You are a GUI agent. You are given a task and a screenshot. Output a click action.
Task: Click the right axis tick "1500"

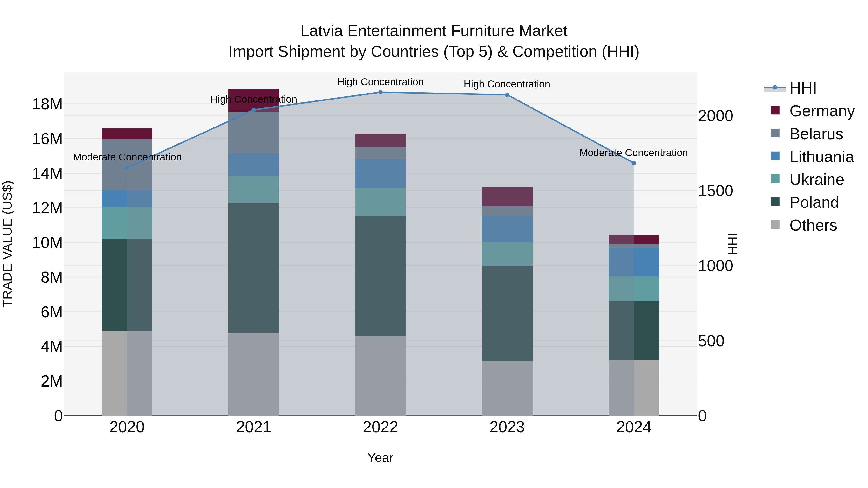click(x=716, y=191)
